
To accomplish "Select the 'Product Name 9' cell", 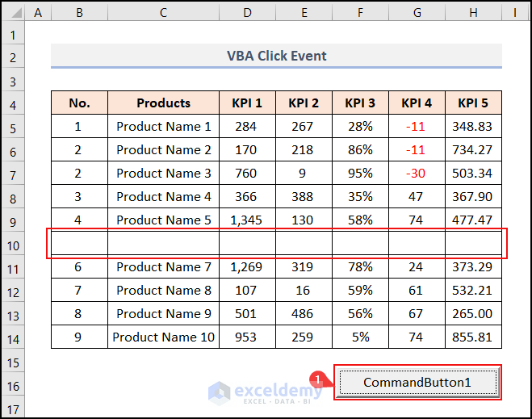I will [163, 313].
